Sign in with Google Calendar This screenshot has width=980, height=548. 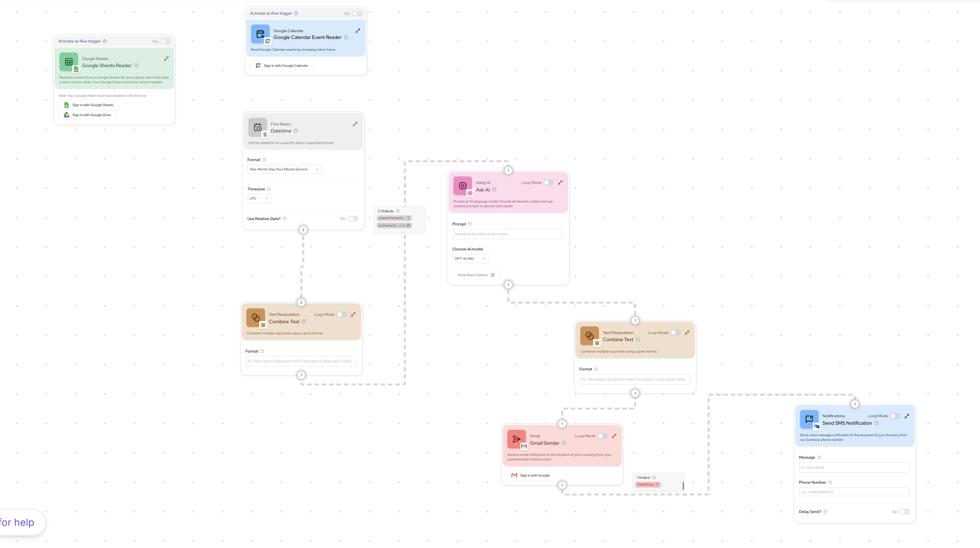pos(282,65)
